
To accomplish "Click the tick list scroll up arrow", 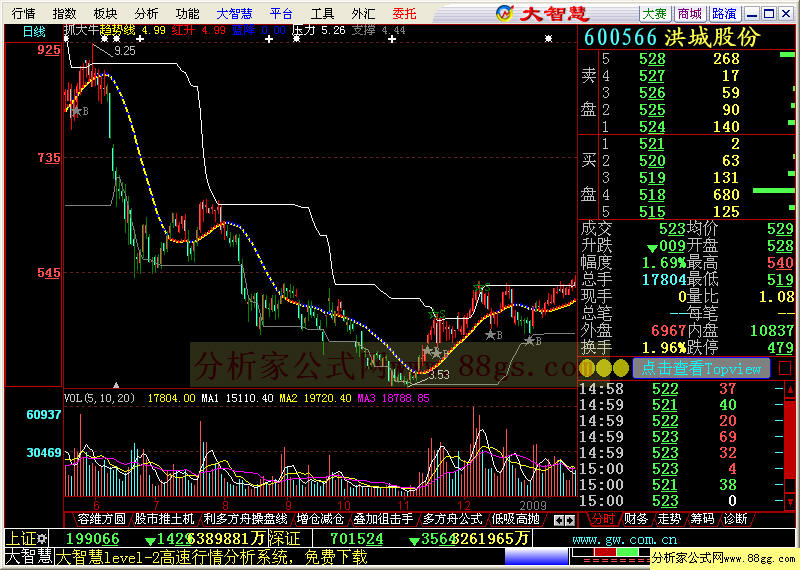I will [790, 390].
